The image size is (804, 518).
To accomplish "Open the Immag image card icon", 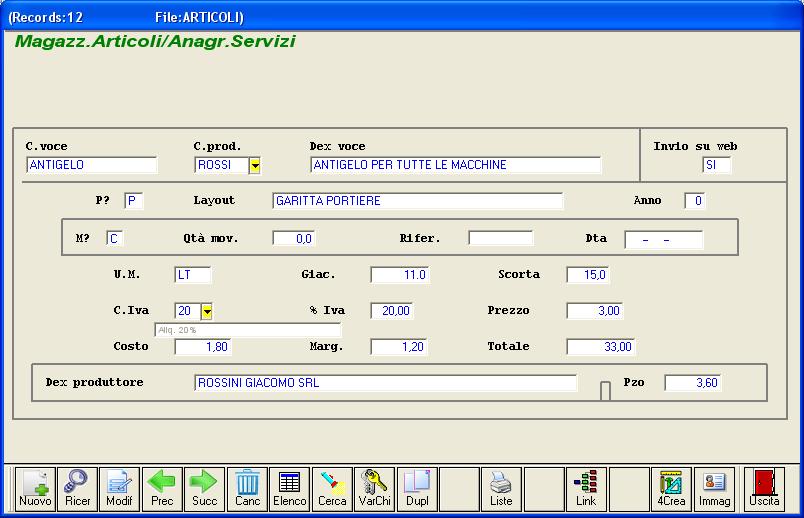I will (x=714, y=489).
